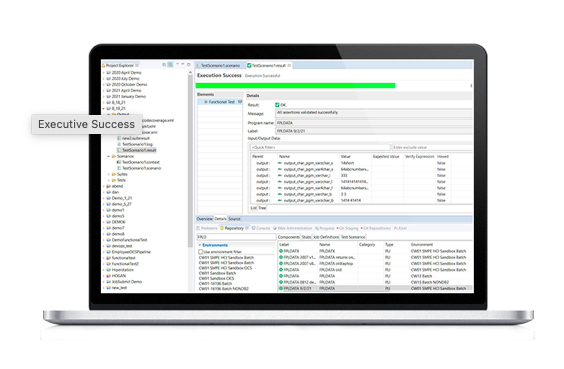Click the green status icon of FPLDATA 9/2/21 row
This screenshot has width=564, height=369.
(281, 288)
